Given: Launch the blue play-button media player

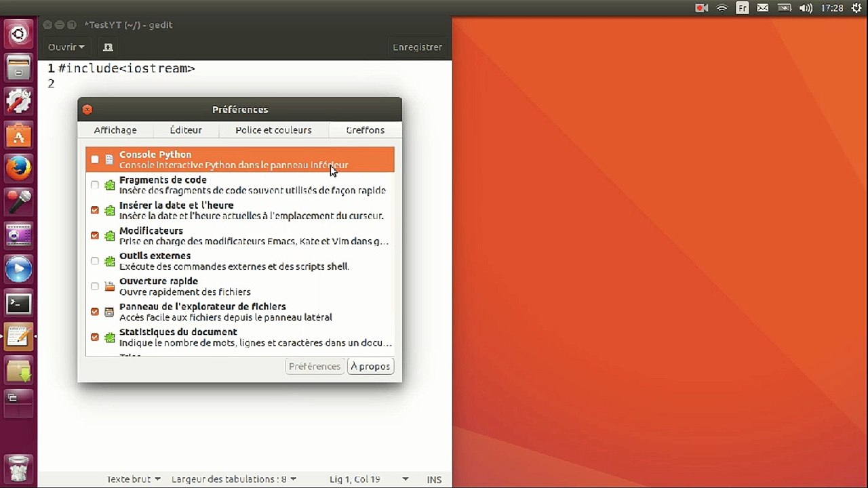Looking at the screenshot, I should tap(18, 270).
